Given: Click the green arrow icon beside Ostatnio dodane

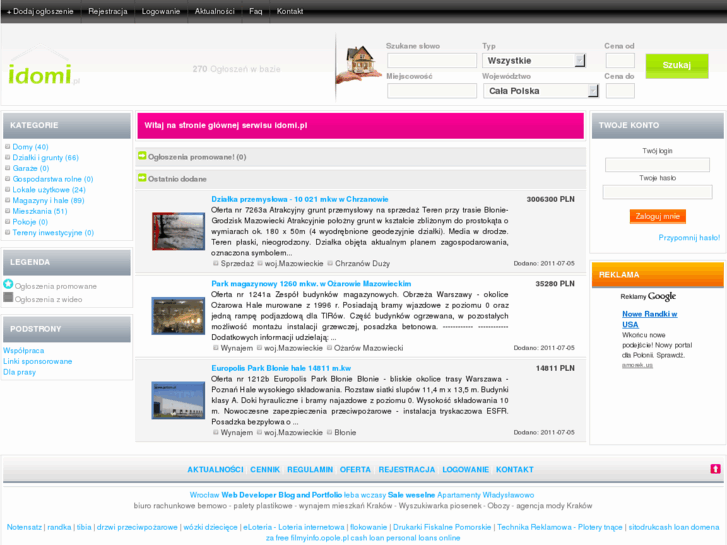Looking at the screenshot, I should [x=142, y=178].
